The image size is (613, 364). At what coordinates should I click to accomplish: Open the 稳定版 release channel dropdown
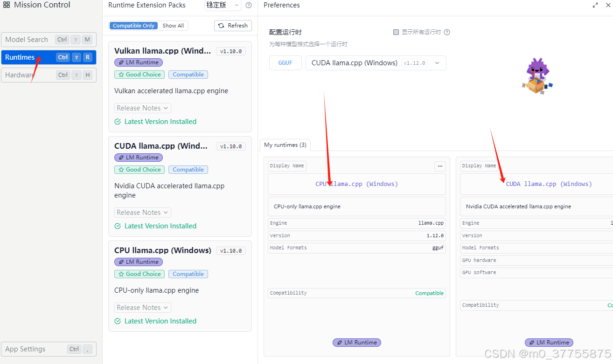(223, 5)
